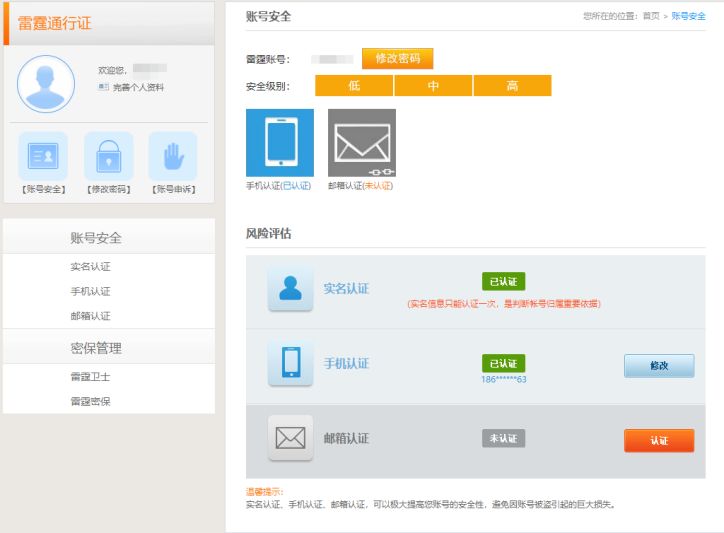724x533 pixels.
Task: Select 实名认证 in the sidebar menu
Action: coord(90,266)
